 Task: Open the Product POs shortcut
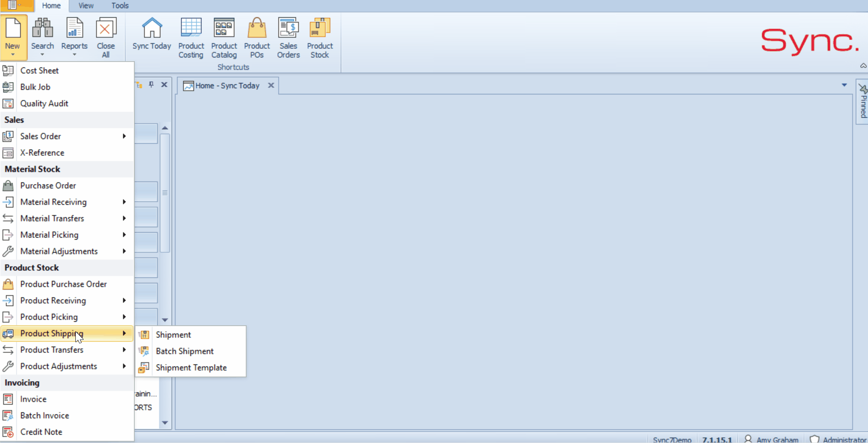tap(257, 37)
